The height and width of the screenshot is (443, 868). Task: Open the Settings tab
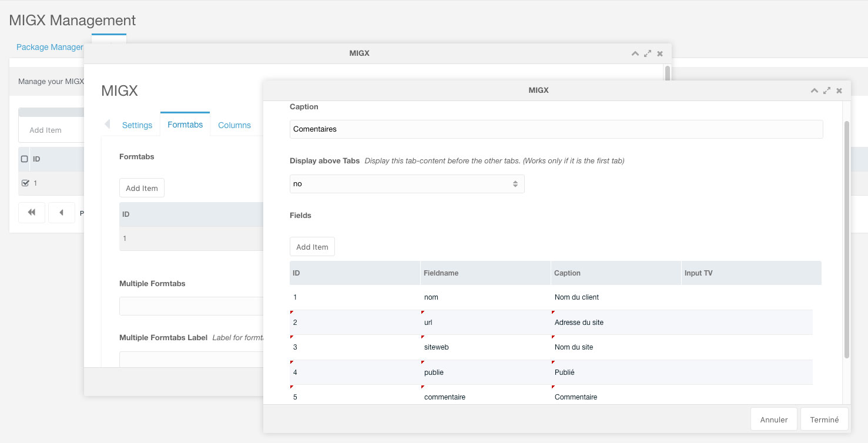(x=137, y=125)
